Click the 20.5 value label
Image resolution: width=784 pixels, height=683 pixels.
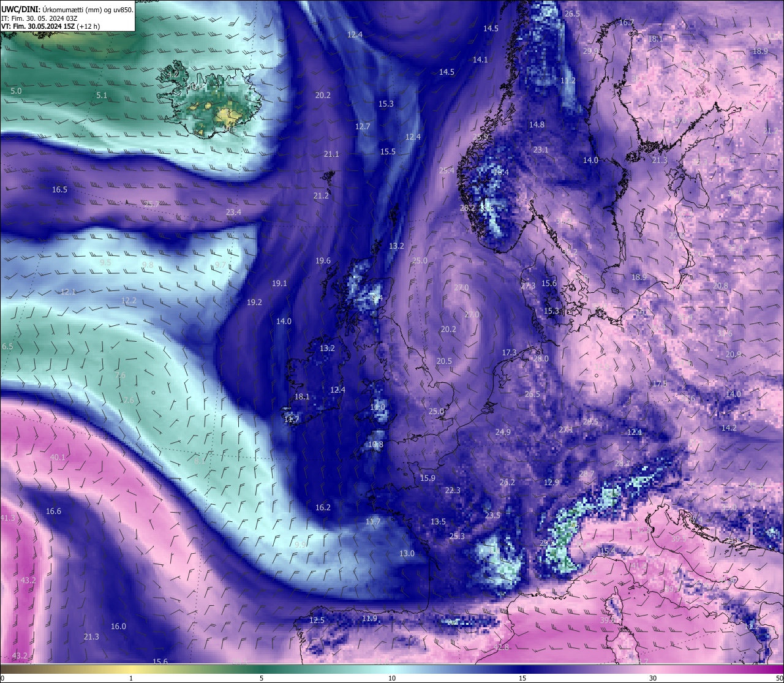pos(444,361)
